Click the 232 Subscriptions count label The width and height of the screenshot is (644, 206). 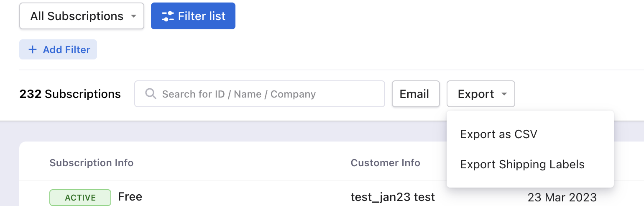click(x=70, y=94)
